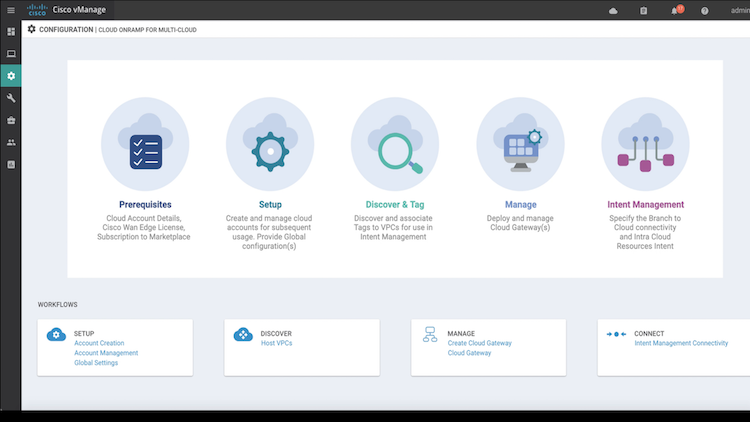Image resolution: width=750 pixels, height=422 pixels.
Task: Open the Tools wrench icon in sidebar
Action: tap(11, 98)
